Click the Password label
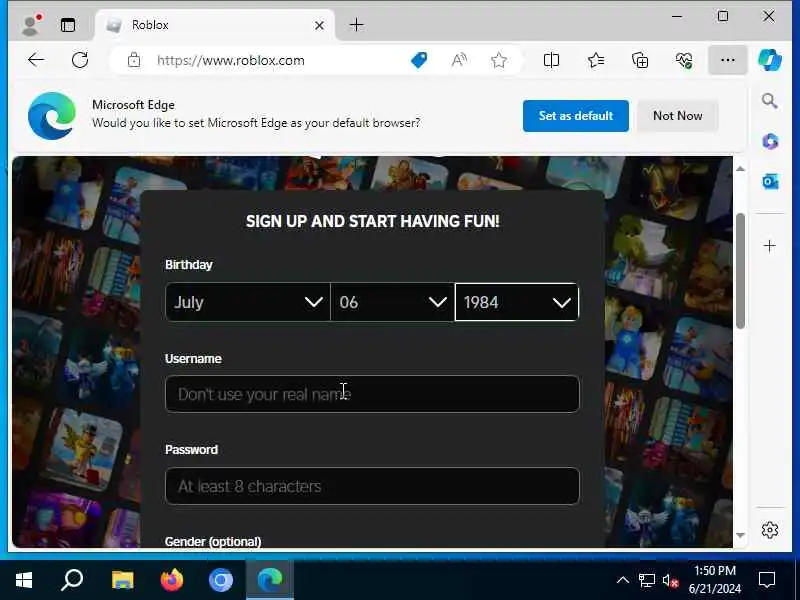Screen dimensions: 800x600 pyautogui.click(x=191, y=449)
